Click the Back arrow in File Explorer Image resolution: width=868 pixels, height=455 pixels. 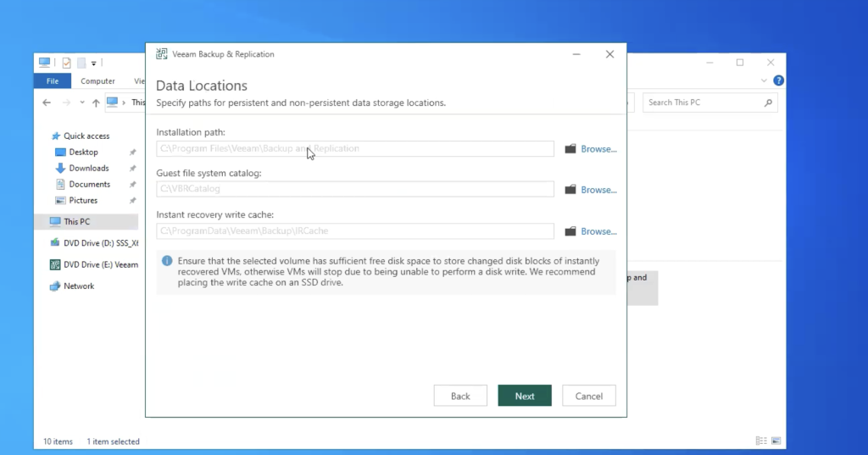(x=47, y=103)
